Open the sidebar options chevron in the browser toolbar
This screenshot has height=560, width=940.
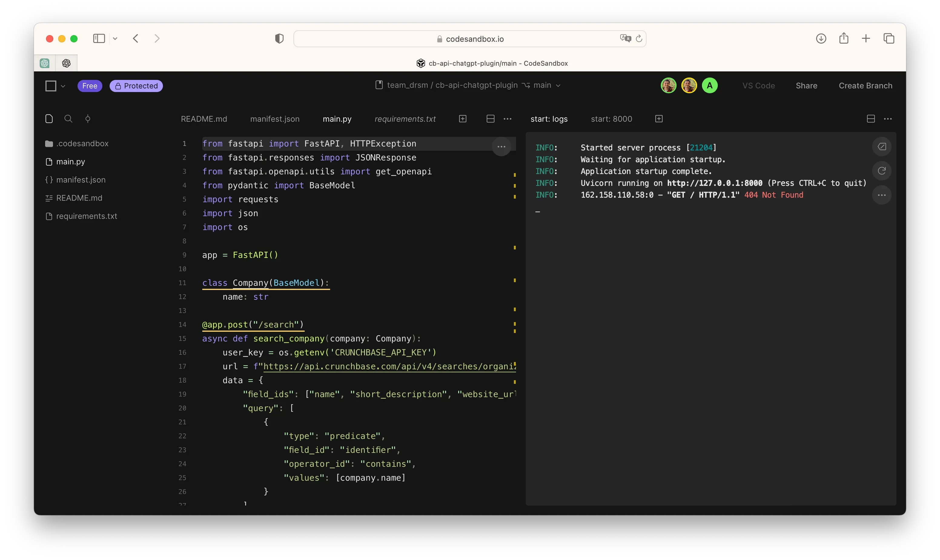115,38
